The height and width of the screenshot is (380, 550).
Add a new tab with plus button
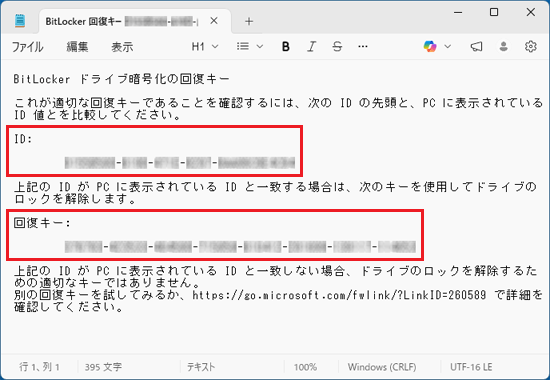coord(249,21)
